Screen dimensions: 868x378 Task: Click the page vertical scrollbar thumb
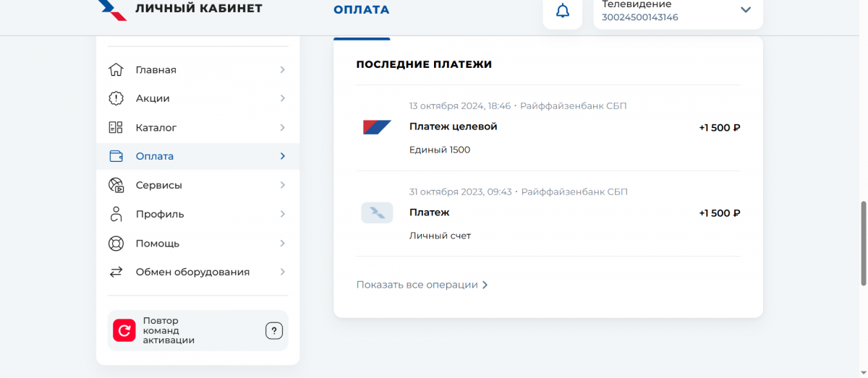862,244
